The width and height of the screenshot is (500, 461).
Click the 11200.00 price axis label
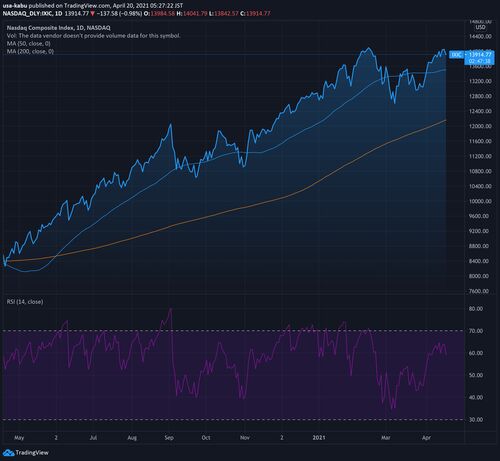point(480,156)
